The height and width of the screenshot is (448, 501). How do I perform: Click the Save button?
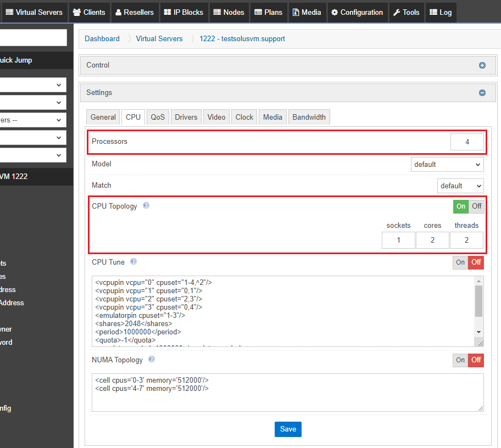pos(288,429)
